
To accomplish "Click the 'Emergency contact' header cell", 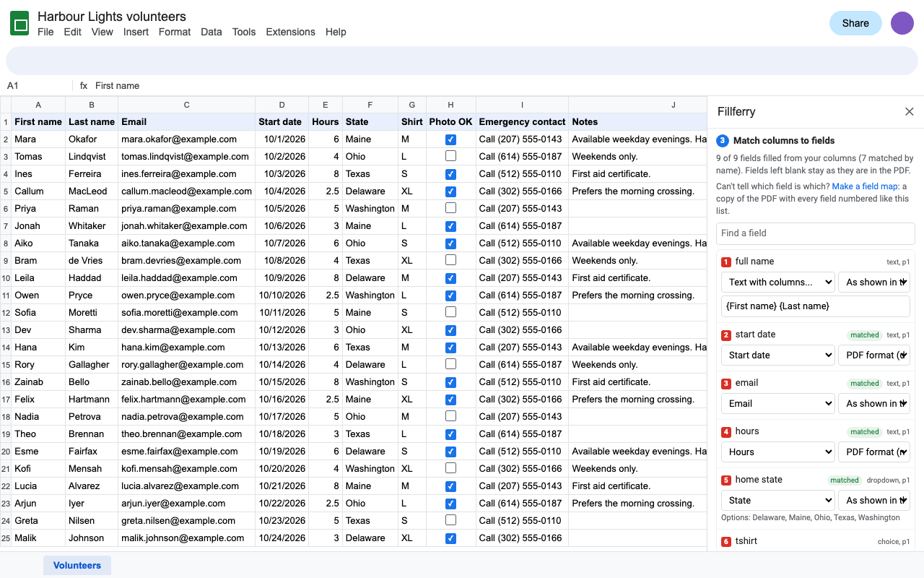I will 522,122.
